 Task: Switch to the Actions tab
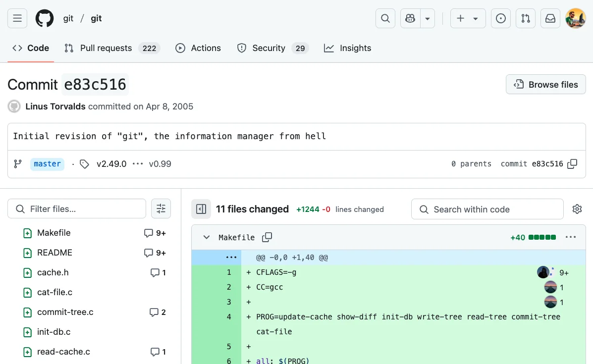click(x=198, y=48)
